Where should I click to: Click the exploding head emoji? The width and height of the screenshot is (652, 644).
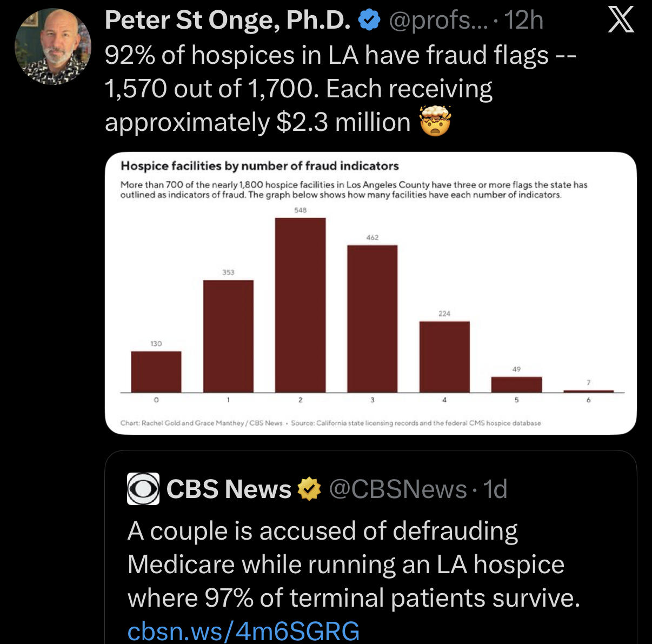point(435,122)
